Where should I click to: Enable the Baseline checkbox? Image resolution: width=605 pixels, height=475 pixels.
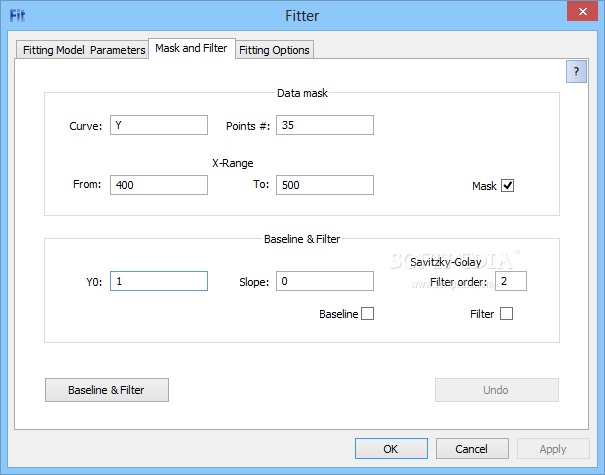coord(367,314)
